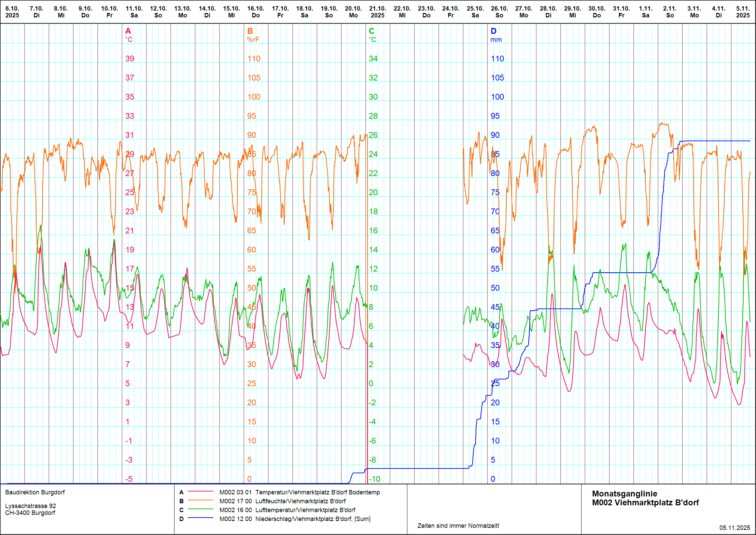The image size is (756, 535).
Task: Click the blue 110 mm axis label
Action: [x=497, y=59]
